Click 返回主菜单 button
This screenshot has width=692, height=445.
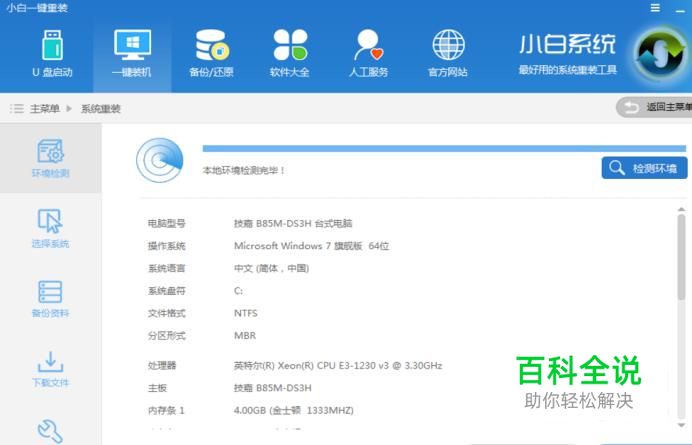[x=654, y=107]
